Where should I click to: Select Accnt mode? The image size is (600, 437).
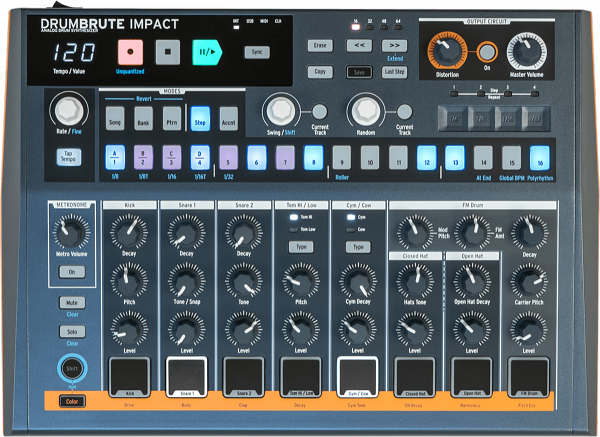coord(228,119)
